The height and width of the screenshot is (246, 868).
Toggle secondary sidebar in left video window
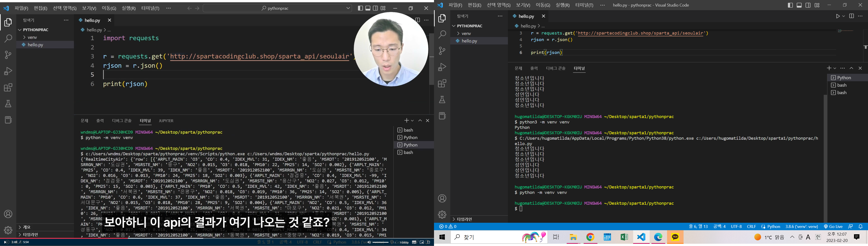point(375,8)
